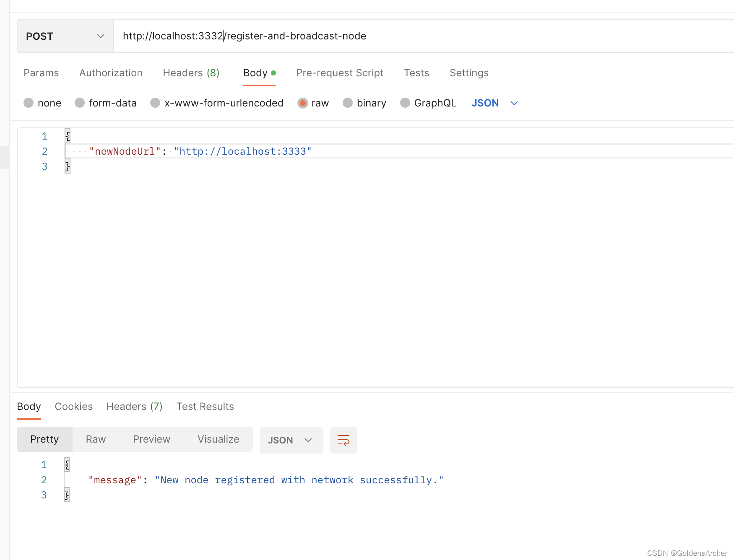The image size is (734, 560).
Task: Click the success message value text
Action: (299, 480)
